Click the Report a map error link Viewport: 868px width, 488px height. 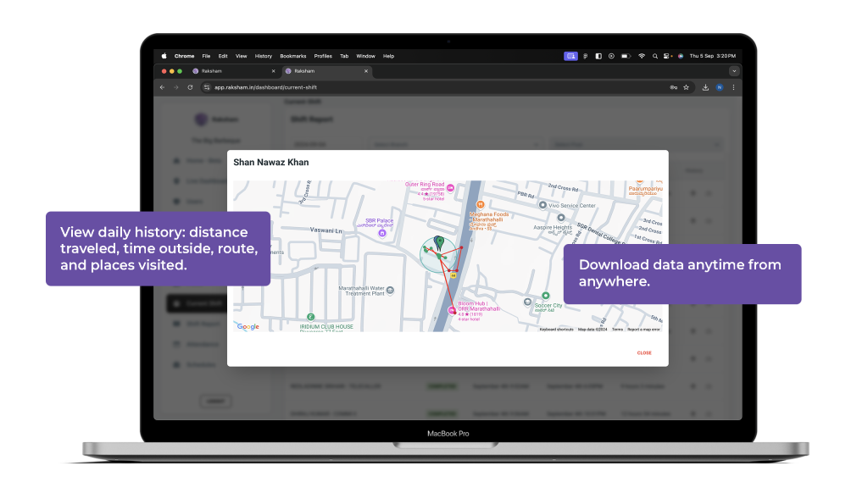645,329
